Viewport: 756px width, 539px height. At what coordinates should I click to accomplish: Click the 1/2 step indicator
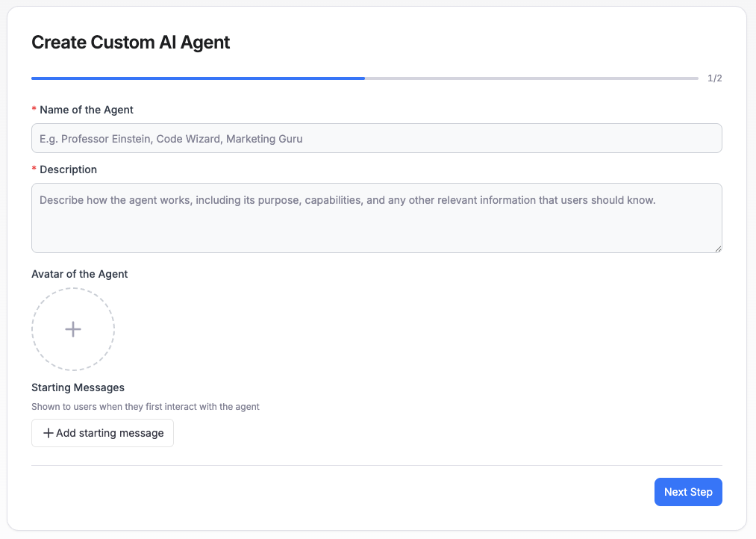(x=713, y=78)
